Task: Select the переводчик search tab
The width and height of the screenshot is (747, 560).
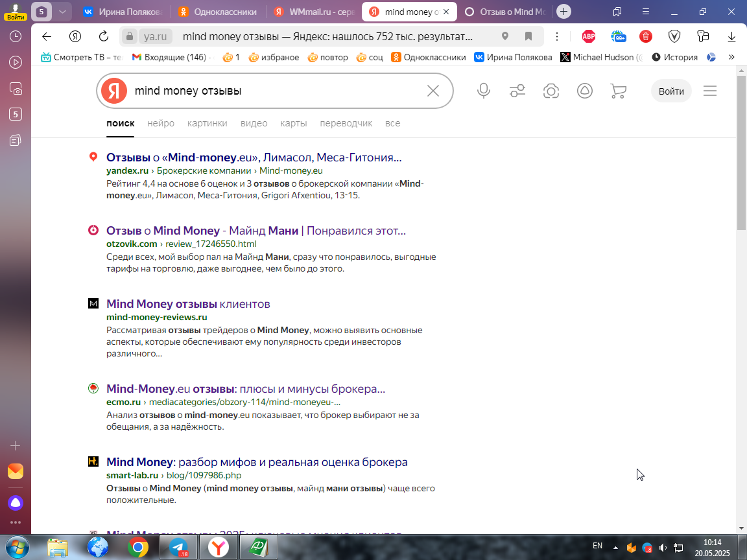Action: (x=346, y=123)
